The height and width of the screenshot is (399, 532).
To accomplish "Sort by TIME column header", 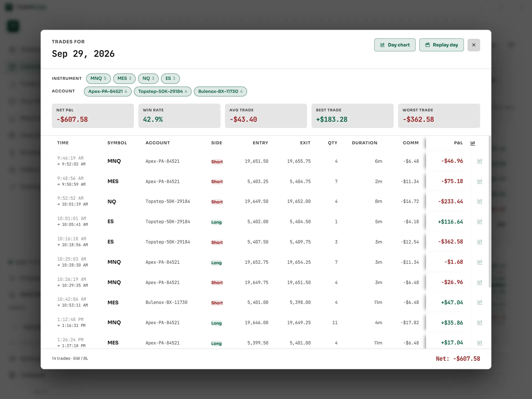I will 63,143.
